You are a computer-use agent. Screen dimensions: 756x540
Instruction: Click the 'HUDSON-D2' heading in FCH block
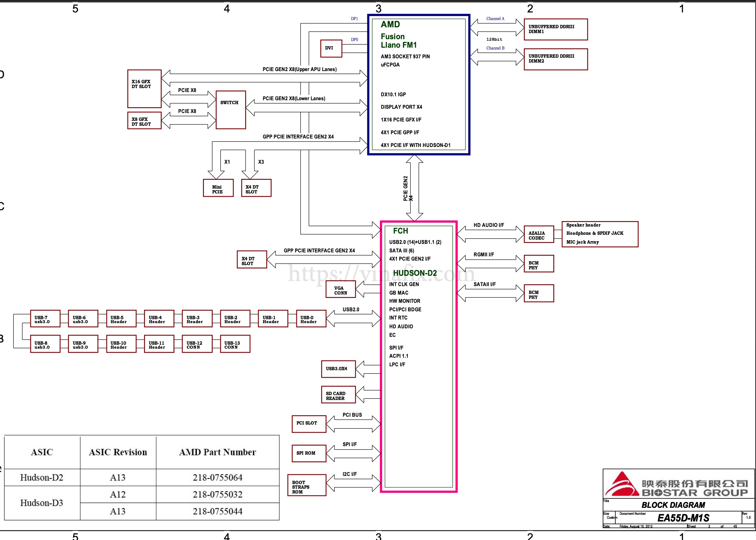pyautogui.click(x=415, y=273)
